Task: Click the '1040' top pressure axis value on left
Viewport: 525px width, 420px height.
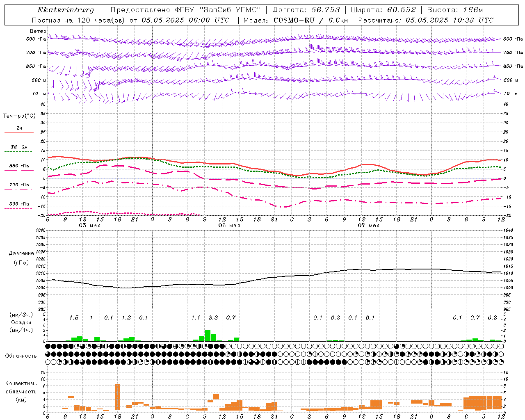Action: [41, 230]
